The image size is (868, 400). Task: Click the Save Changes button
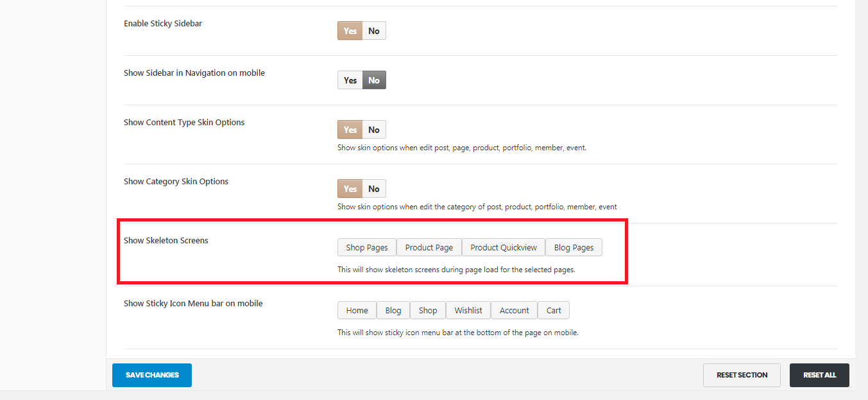(152, 375)
